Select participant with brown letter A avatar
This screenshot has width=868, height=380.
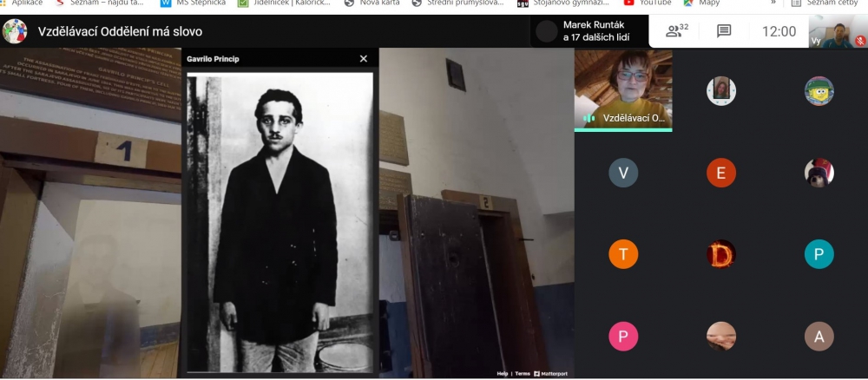click(x=819, y=337)
